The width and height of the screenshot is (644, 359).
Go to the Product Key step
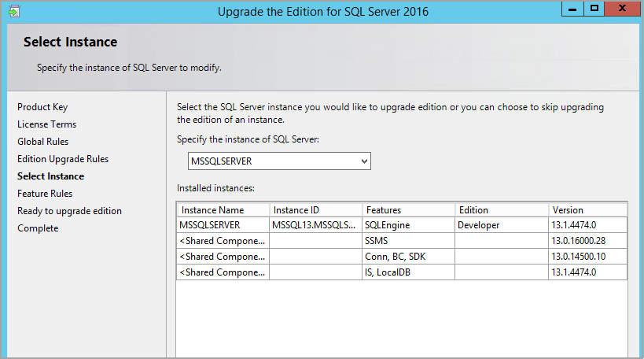(42, 107)
